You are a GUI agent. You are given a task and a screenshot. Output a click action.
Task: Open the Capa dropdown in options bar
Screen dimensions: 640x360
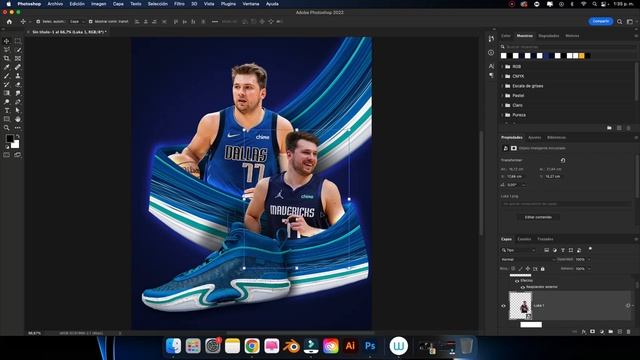[x=76, y=22]
